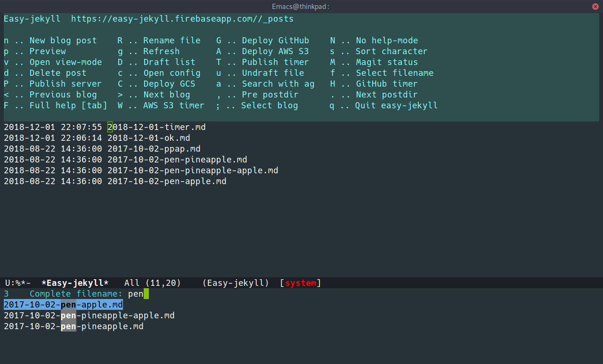Click the 'Publish server' help entry
603x364 pixels.
tap(53, 84)
